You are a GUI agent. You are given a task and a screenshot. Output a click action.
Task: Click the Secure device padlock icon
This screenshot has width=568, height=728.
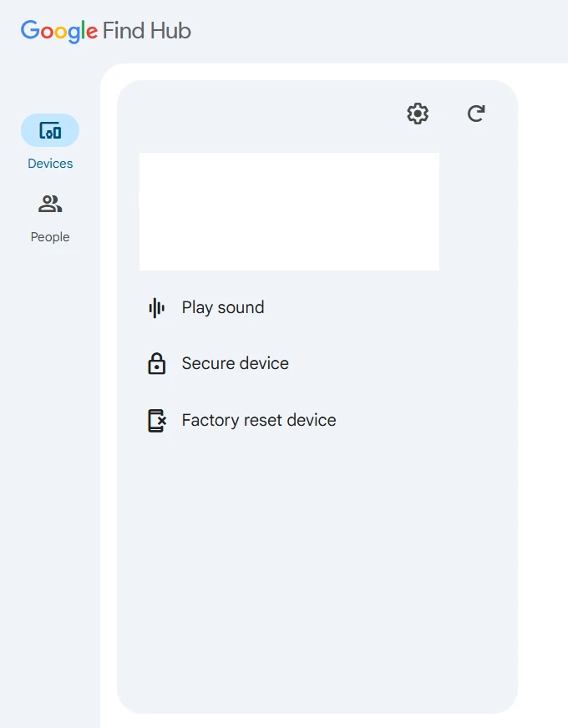156,364
